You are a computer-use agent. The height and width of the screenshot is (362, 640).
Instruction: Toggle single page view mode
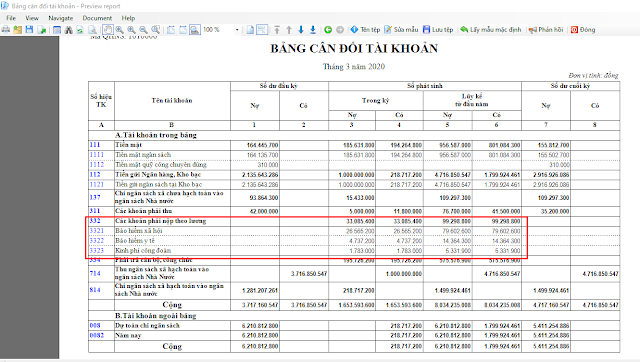[250, 30]
